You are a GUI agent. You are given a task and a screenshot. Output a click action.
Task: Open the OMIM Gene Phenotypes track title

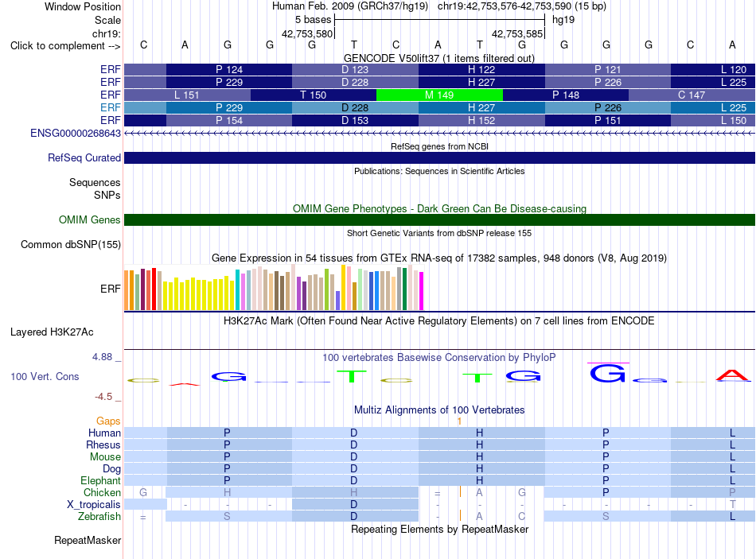(x=439, y=208)
